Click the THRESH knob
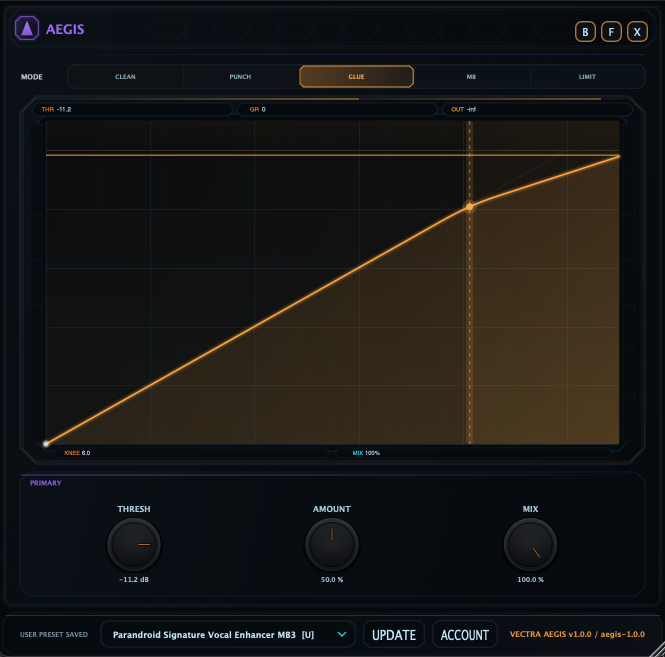 (x=134, y=545)
